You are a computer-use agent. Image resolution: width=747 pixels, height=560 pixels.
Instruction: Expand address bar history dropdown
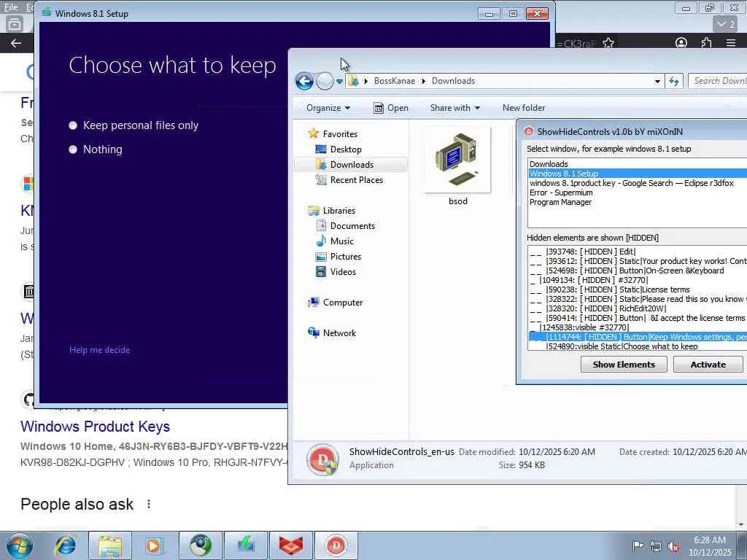657,82
